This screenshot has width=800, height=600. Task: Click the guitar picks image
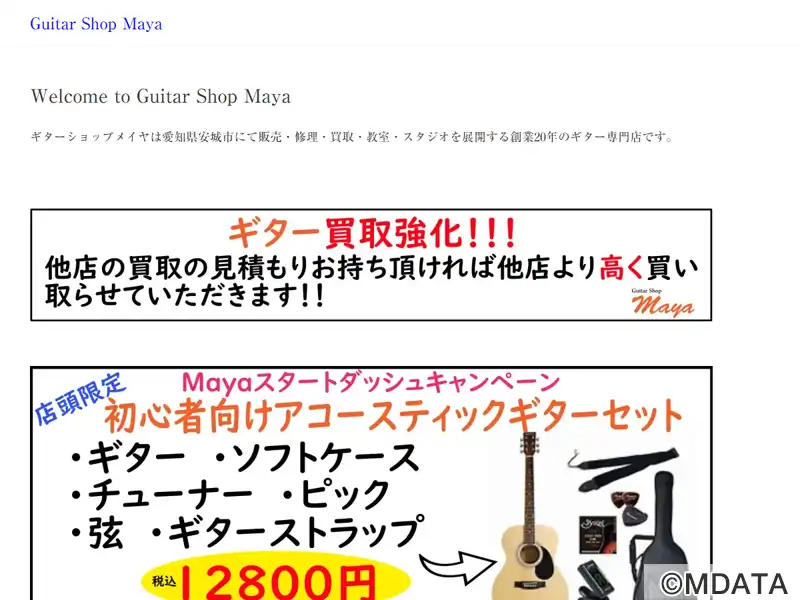coord(630,508)
